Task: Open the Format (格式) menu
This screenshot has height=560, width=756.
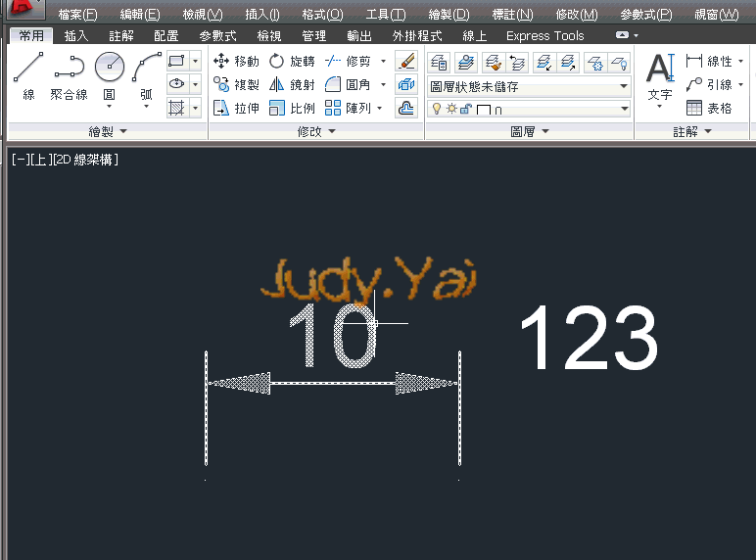Action: [x=322, y=15]
